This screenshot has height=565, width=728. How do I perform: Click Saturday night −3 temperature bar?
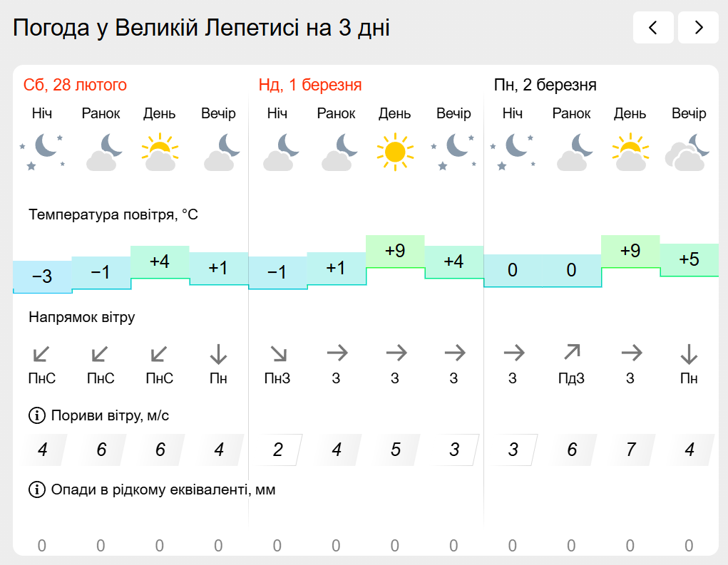[42, 276]
